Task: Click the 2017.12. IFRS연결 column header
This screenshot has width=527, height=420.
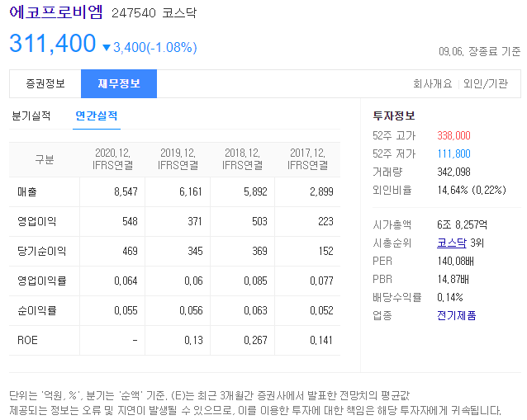Action: coord(307,159)
